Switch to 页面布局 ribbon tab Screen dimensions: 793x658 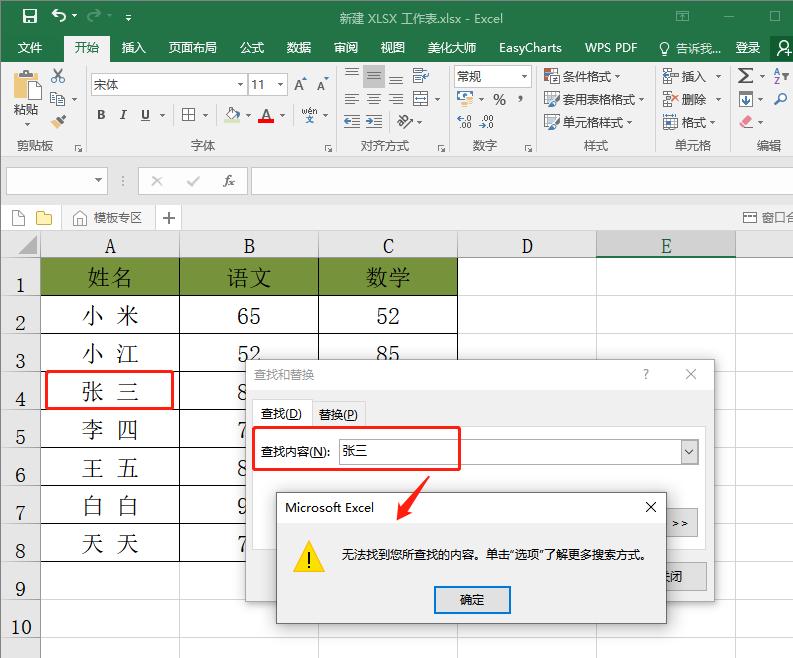[193, 48]
